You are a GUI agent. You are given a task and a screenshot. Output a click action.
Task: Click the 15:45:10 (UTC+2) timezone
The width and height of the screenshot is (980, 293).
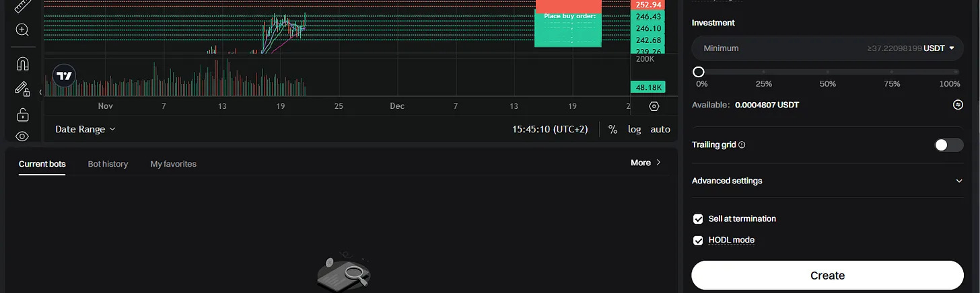550,129
